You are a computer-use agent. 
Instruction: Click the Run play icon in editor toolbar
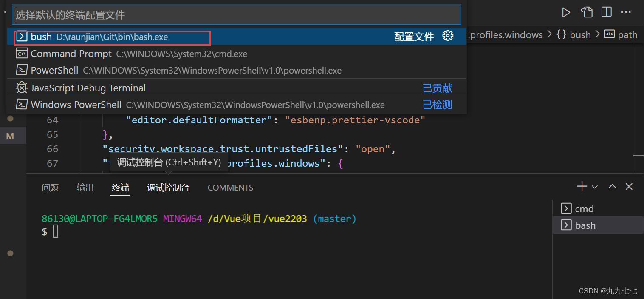coord(566,12)
